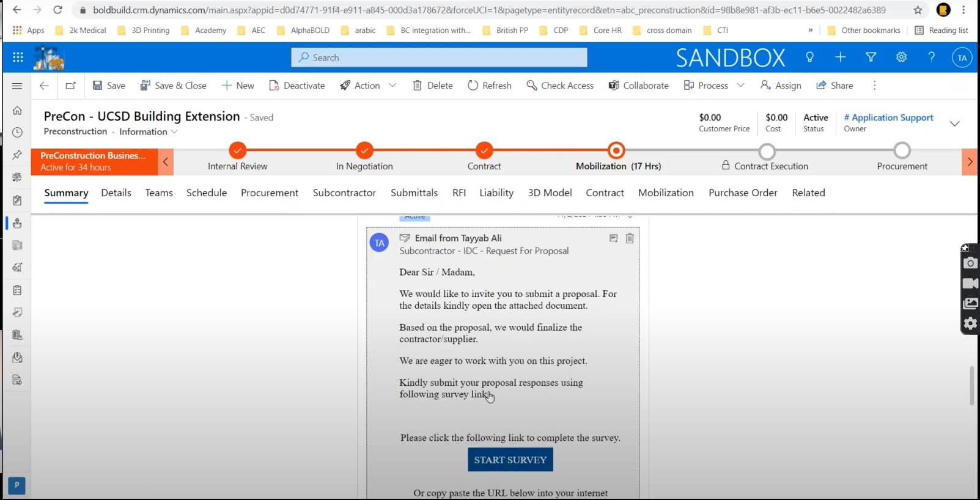Open record in new window icon
980x500 pixels.
71,86
